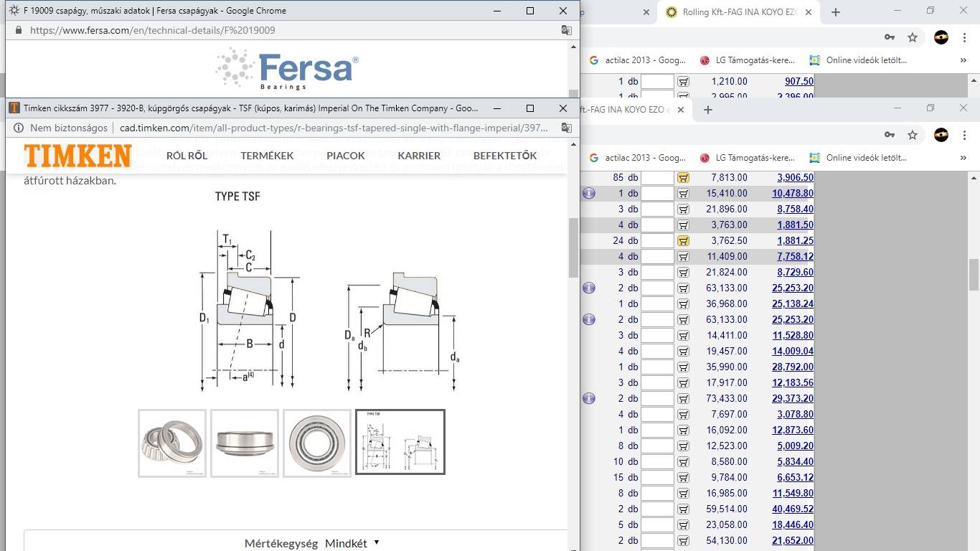Click the translate icon in the Timken address bar

[x=566, y=128]
